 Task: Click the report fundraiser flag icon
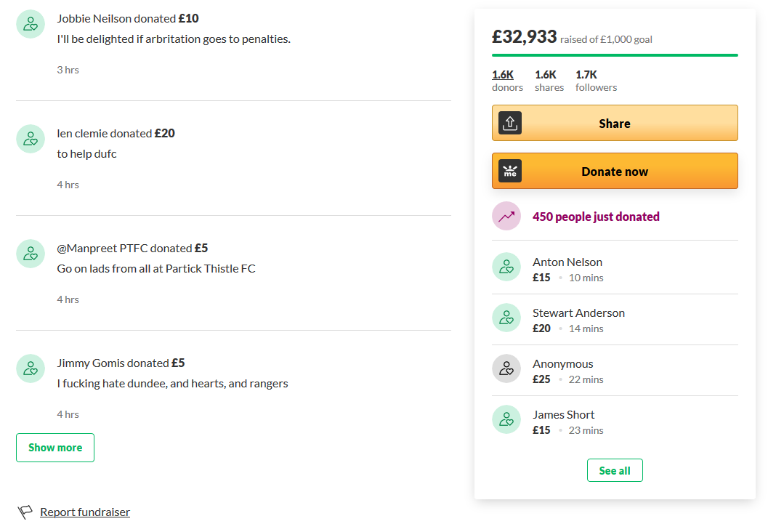(x=25, y=512)
